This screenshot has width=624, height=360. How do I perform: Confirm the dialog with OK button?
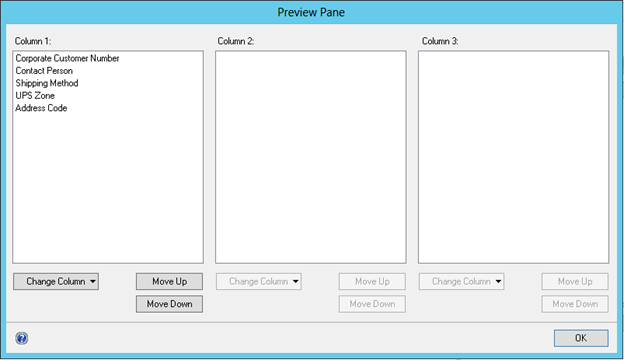tap(581, 338)
